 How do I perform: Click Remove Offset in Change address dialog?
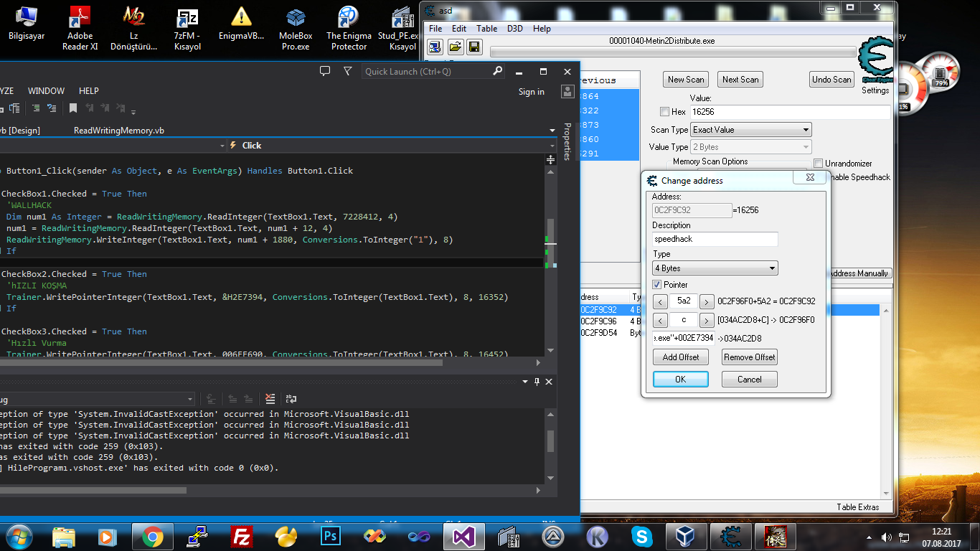click(750, 357)
